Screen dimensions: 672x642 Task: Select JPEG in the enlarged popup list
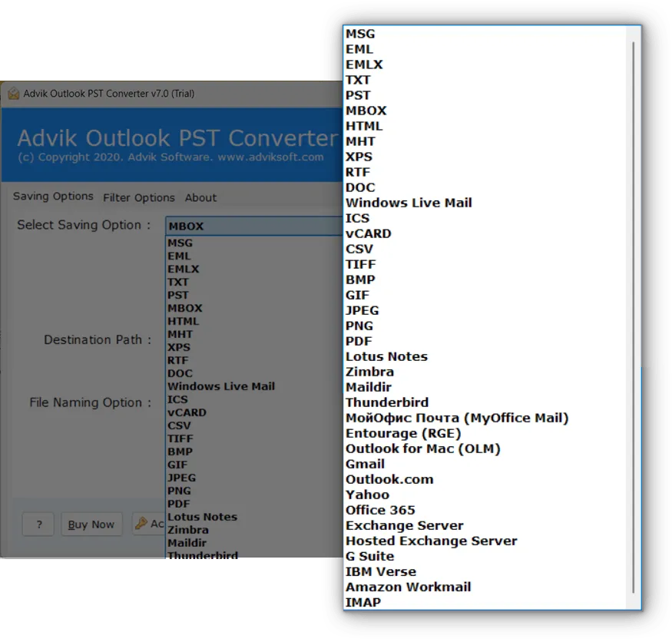pos(362,310)
